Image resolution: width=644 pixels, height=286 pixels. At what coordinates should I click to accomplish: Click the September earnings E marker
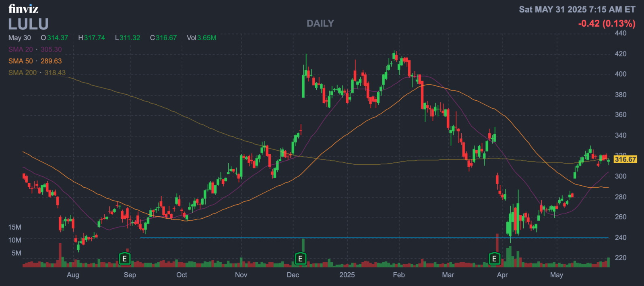(124, 259)
